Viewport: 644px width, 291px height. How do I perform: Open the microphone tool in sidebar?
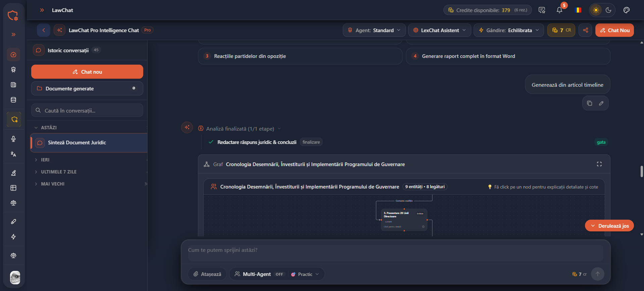(x=13, y=139)
